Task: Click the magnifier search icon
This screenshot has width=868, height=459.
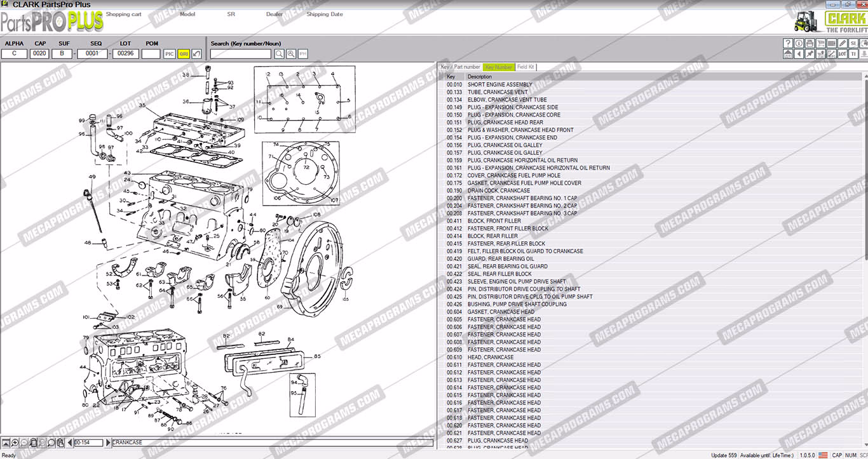Action: tap(279, 54)
